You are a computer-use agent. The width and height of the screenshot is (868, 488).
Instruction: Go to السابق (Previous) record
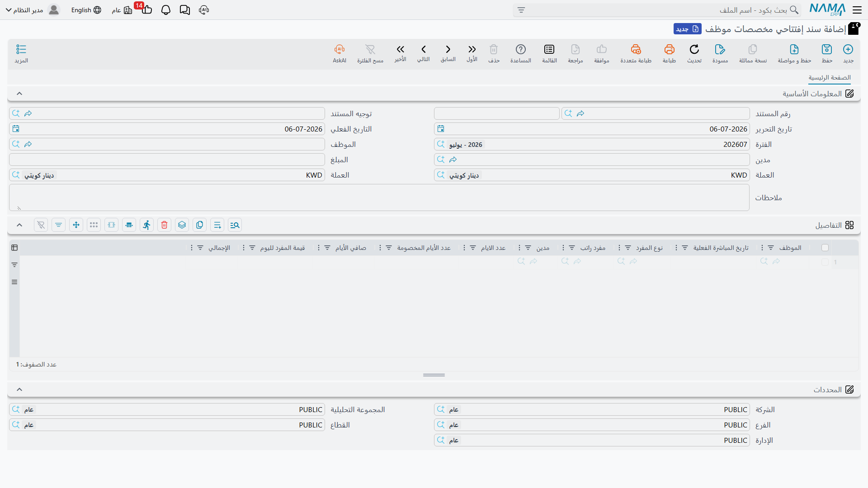point(448,53)
